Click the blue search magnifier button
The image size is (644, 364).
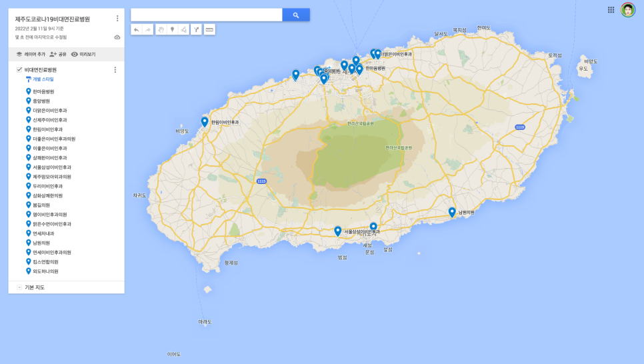[296, 15]
